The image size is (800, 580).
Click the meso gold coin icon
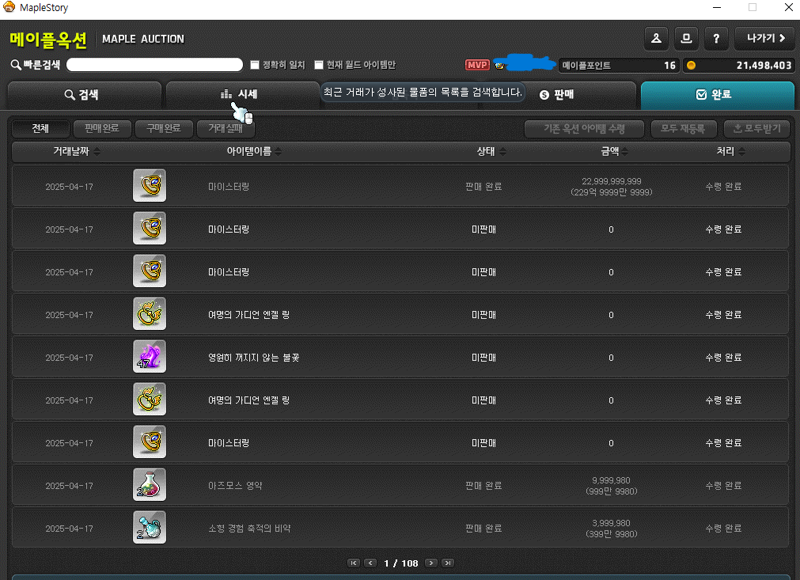pyautogui.click(x=691, y=65)
